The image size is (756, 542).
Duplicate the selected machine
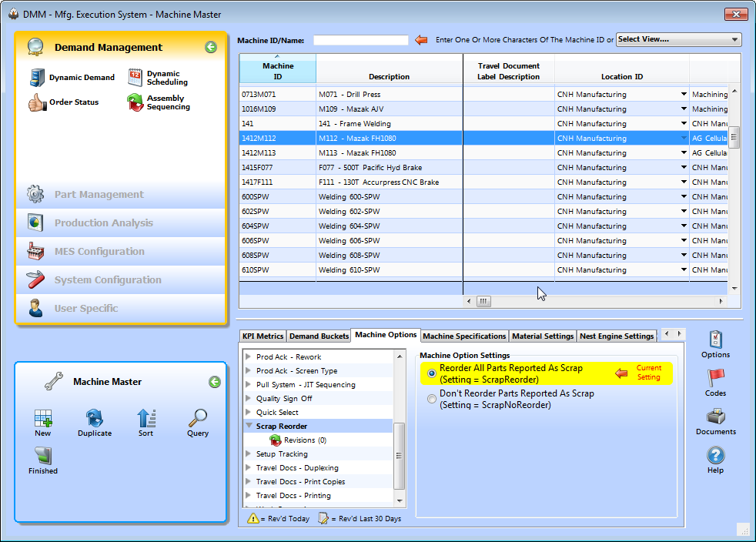click(95, 423)
